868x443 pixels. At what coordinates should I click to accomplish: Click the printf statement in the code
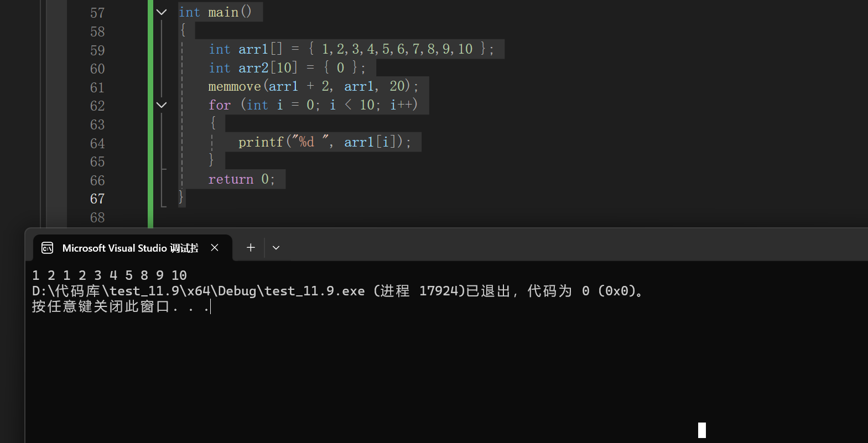[325, 142]
